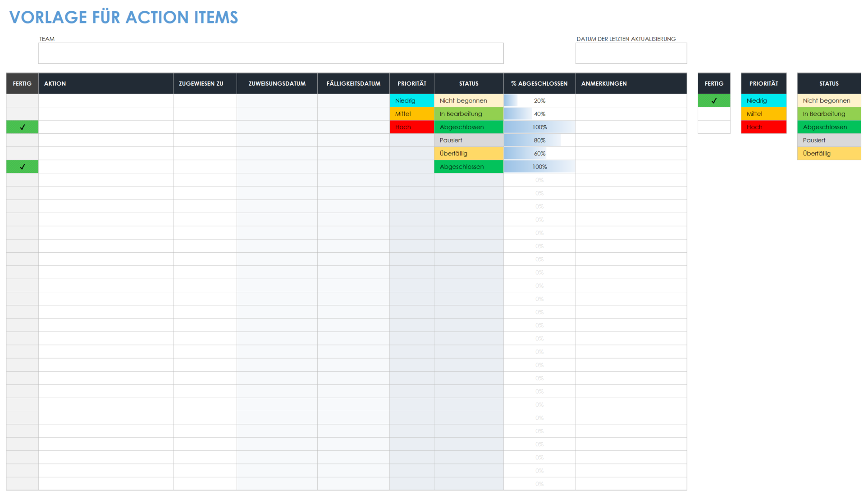Click the unchecked FERTIG cell in Niedrig row
The image size is (868, 495).
(22, 100)
